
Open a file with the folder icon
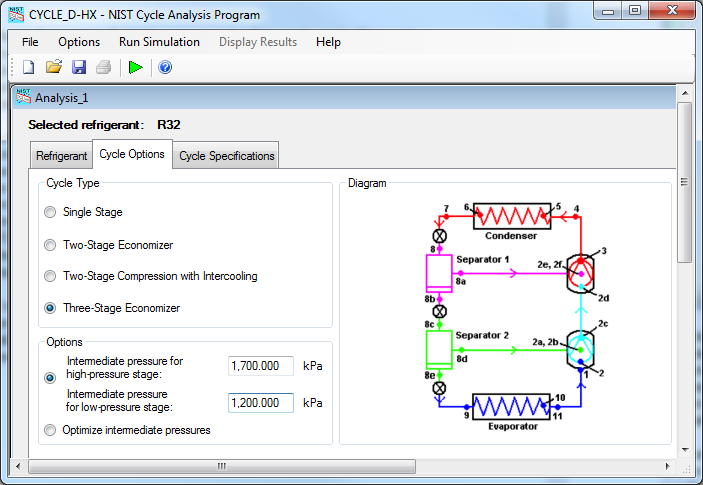pyautogui.click(x=54, y=68)
